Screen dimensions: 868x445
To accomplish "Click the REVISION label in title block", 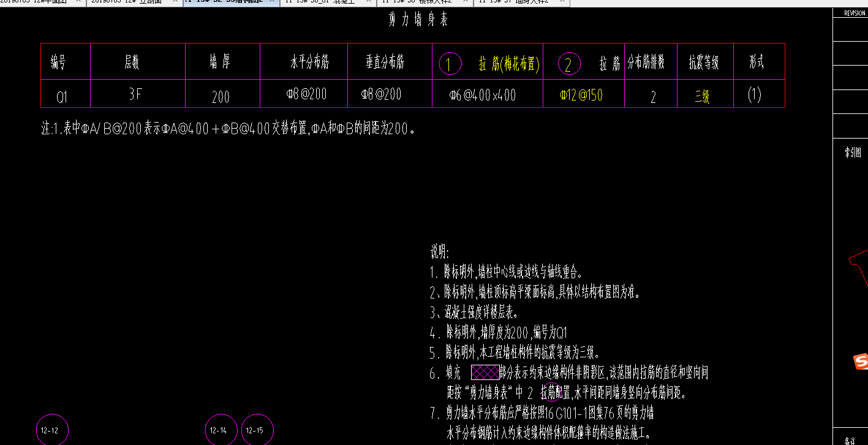I will [854, 13].
